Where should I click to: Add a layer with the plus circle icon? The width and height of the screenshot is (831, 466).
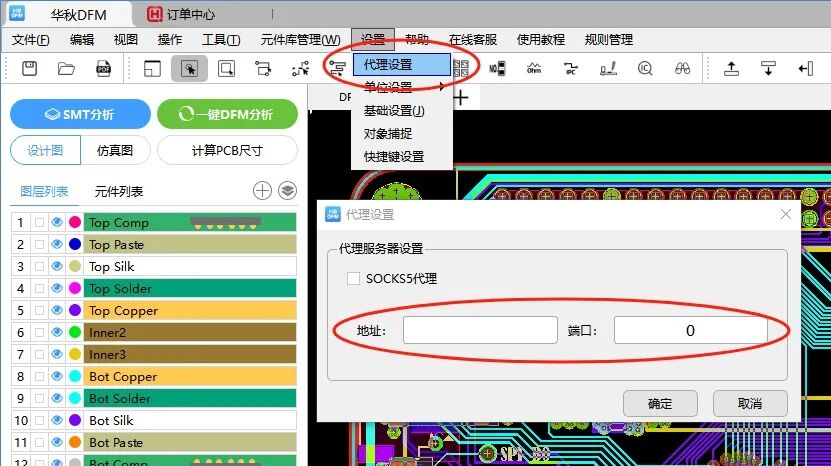[262, 190]
